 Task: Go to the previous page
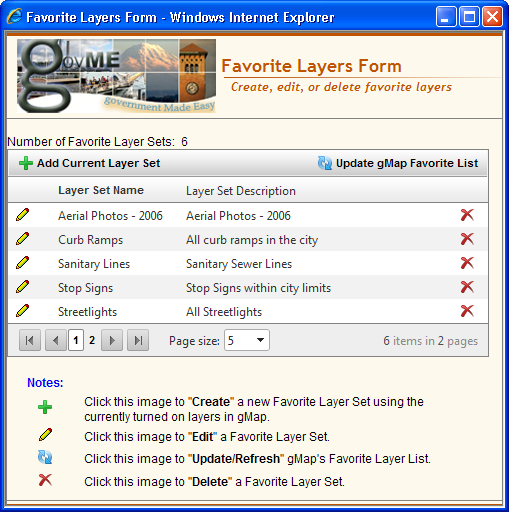tap(56, 340)
